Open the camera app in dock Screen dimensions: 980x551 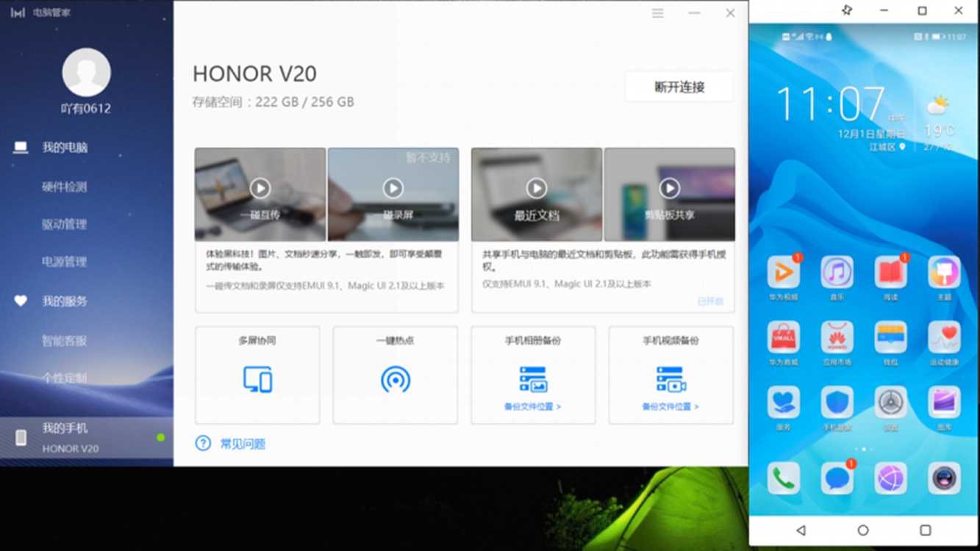[944, 479]
